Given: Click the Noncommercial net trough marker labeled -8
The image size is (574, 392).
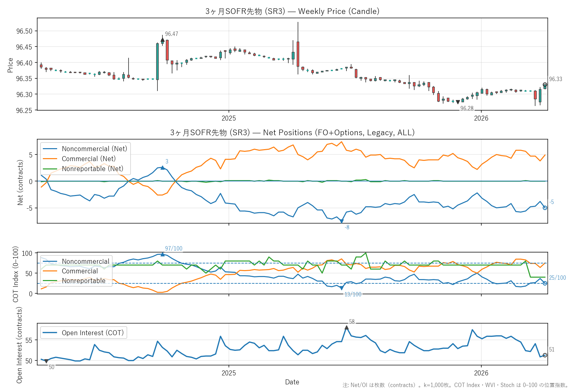Looking at the screenshot, I should [x=341, y=221].
